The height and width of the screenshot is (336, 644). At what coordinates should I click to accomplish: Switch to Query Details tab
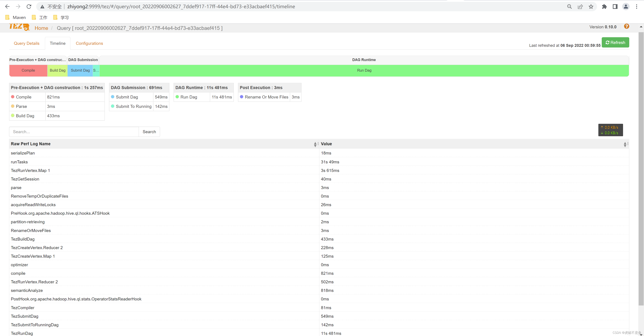click(26, 43)
